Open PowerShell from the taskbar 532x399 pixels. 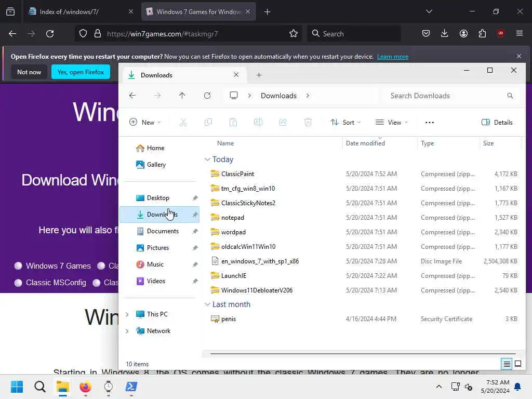[131, 387]
